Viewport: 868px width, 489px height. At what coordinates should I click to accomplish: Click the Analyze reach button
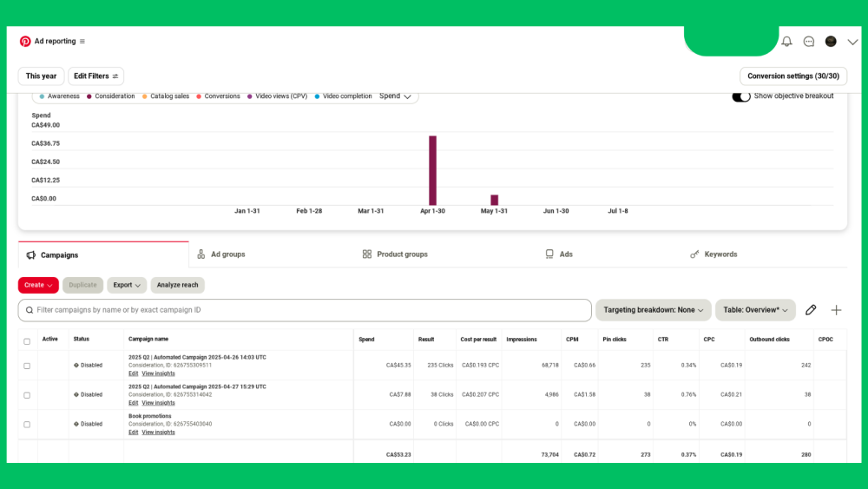[x=177, y=285]
